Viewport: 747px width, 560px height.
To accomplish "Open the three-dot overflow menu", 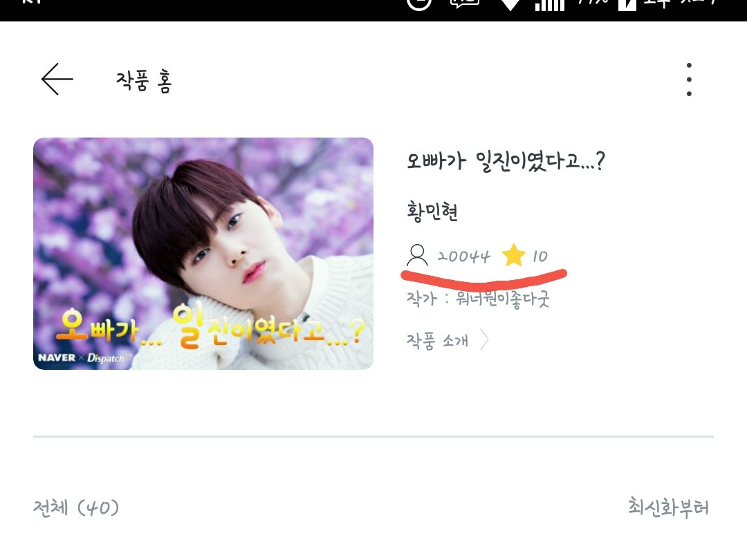I will point(689,79).
